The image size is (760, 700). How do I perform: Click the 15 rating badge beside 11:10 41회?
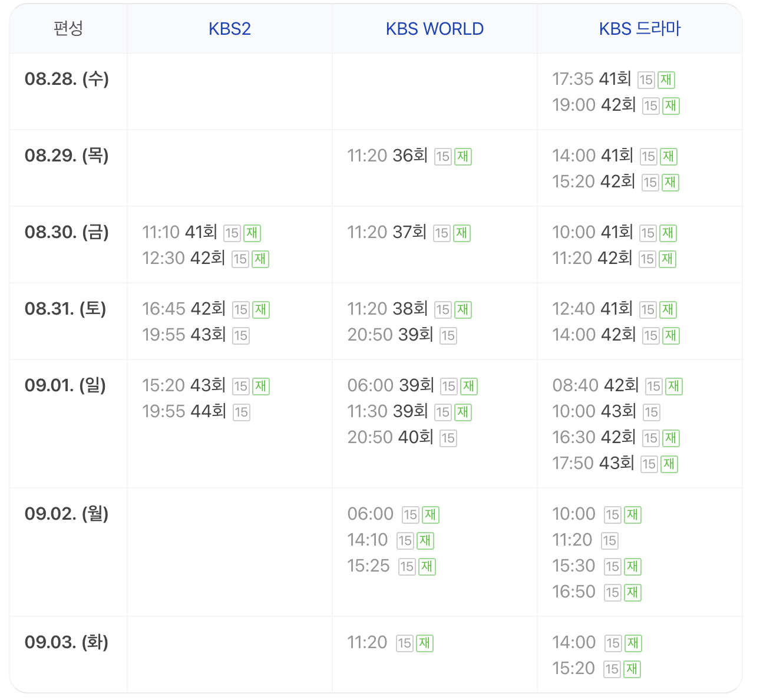pyautogui.click(x=232, y=233)
